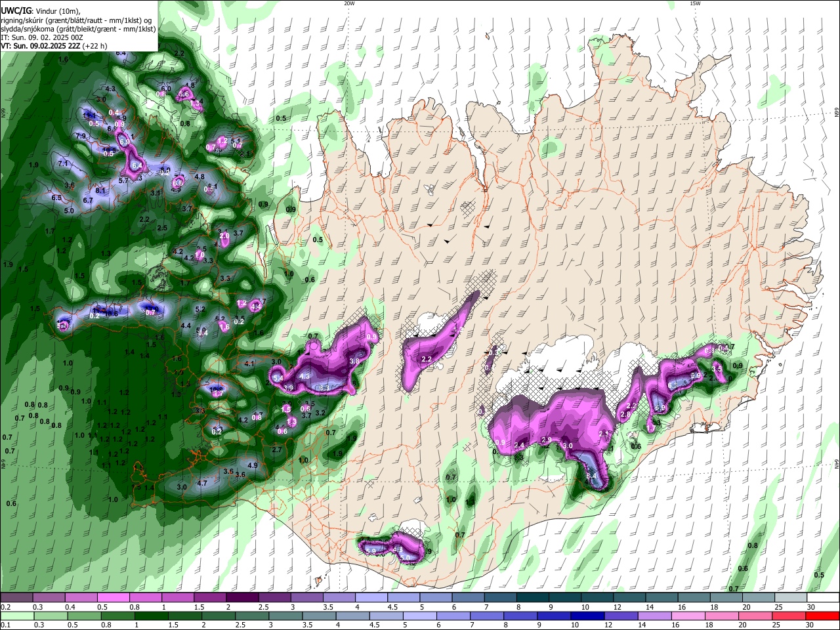This screenshot has height=630, width=840.
Task: Click the "2.9" value in the southern snow area
Action: pos(546,440)
